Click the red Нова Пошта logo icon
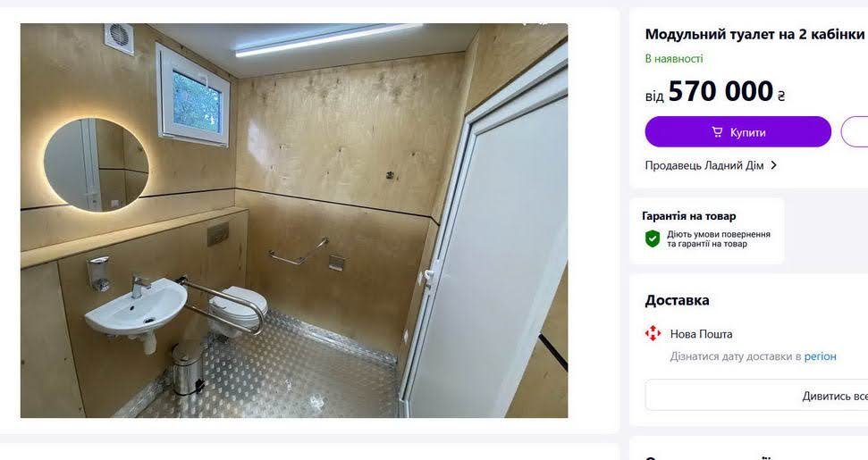Image resolution: width=868 pixels, height=460 pixels. pyautogui.click(x=653, y=333)
